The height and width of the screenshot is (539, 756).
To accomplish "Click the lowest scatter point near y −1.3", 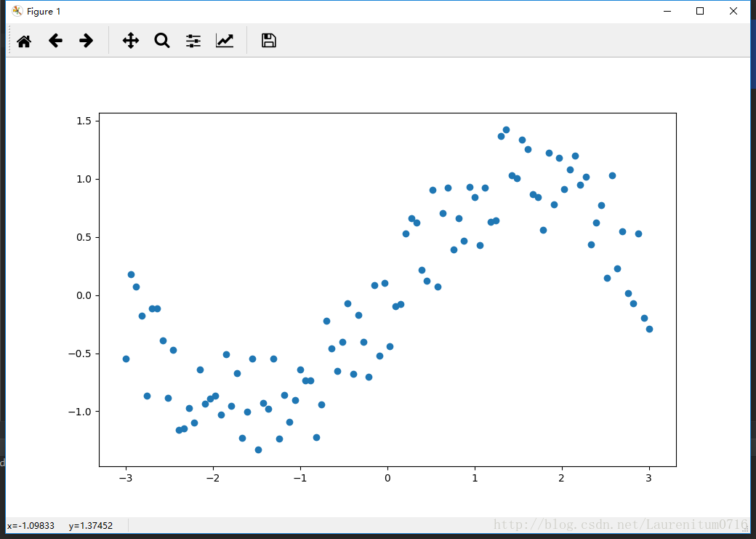I will coord(259,450).
